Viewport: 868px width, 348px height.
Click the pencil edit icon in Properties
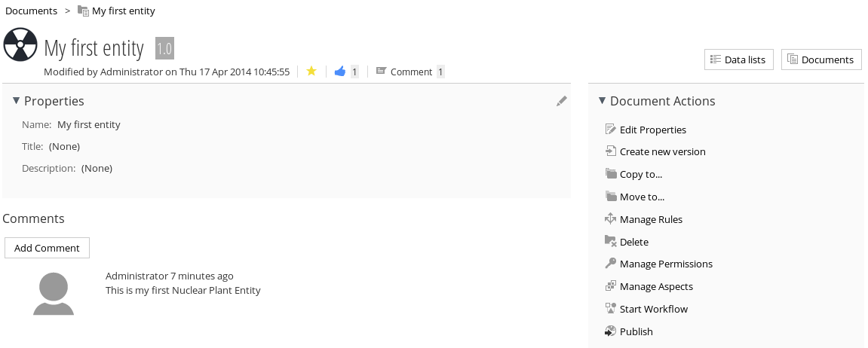pos(561,101)
